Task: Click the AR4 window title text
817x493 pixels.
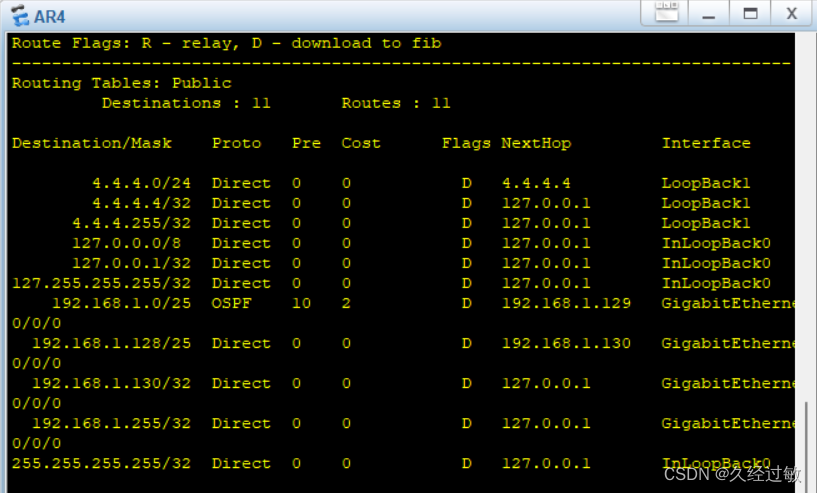Action: click(49, 17)
